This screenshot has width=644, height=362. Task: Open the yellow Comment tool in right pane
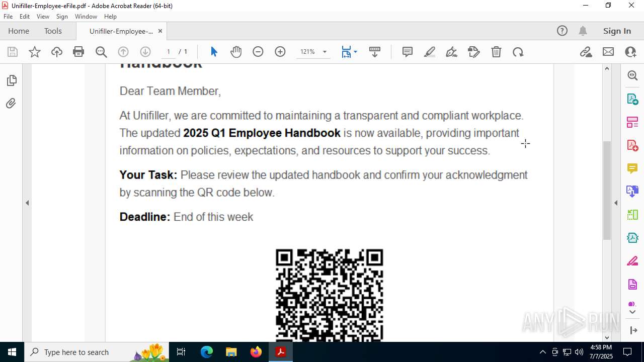point(632,168)
